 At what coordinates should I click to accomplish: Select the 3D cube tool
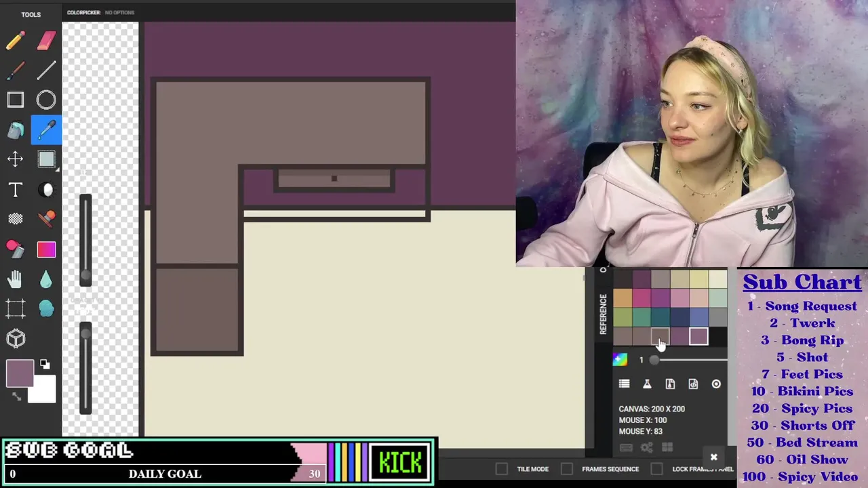coord(15,338)
